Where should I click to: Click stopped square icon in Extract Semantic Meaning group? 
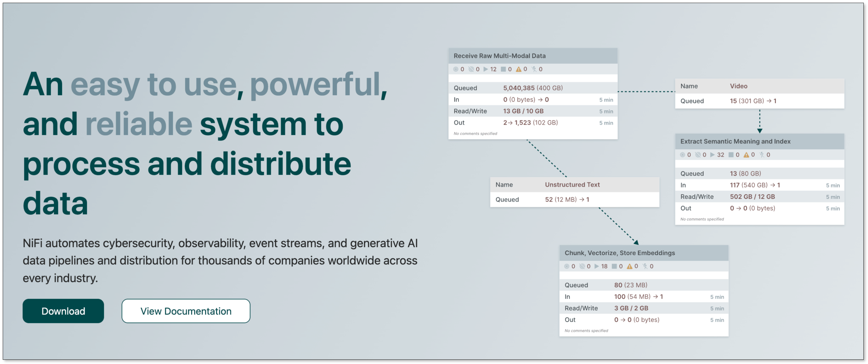(731, 155)
